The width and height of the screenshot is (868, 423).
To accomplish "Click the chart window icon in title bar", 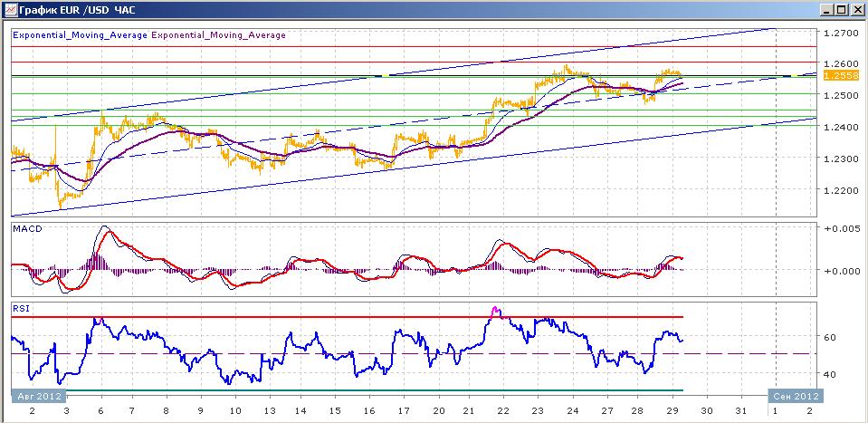I will coord(10,9).
